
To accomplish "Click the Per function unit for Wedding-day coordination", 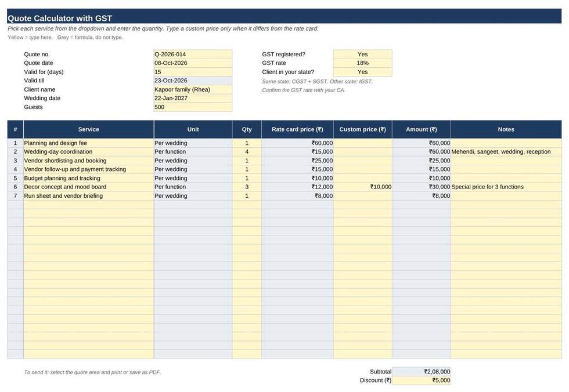I will [193, 152].
